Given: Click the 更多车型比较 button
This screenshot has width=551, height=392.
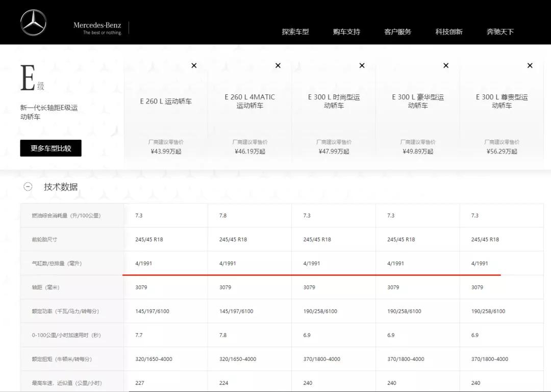Looking at the screenshot, I should tap(51, 148).
